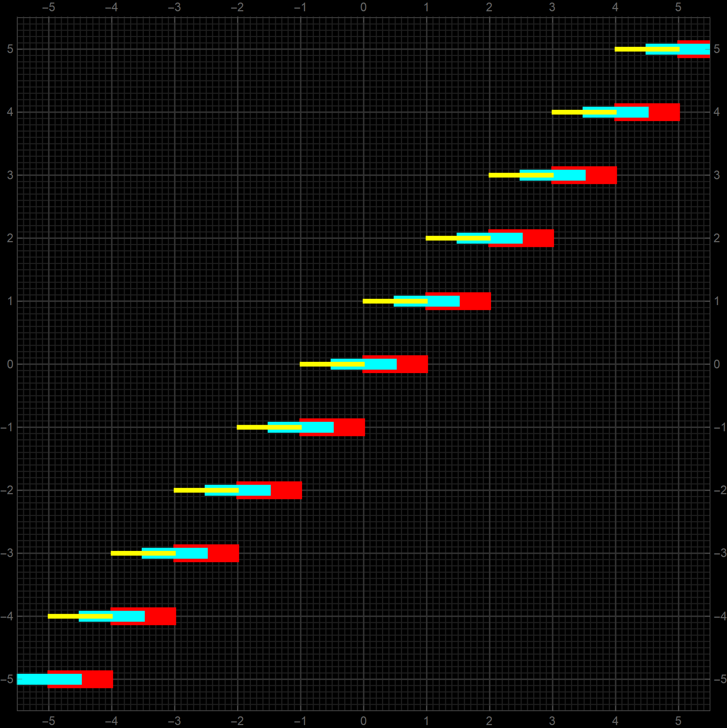Click the red bar segment at y = 4
This screenshot has width=727, height=728.
pyautogui.click(x=664, y=112)
